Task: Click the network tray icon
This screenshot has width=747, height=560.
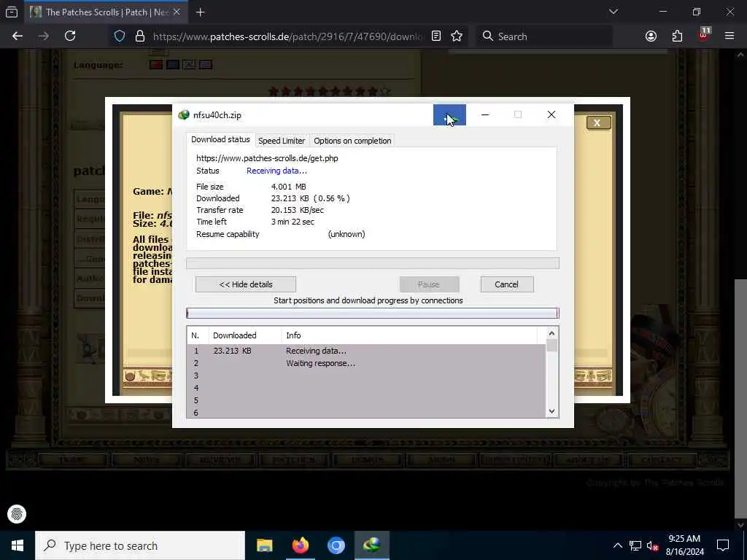Action: tap(635, 545)
